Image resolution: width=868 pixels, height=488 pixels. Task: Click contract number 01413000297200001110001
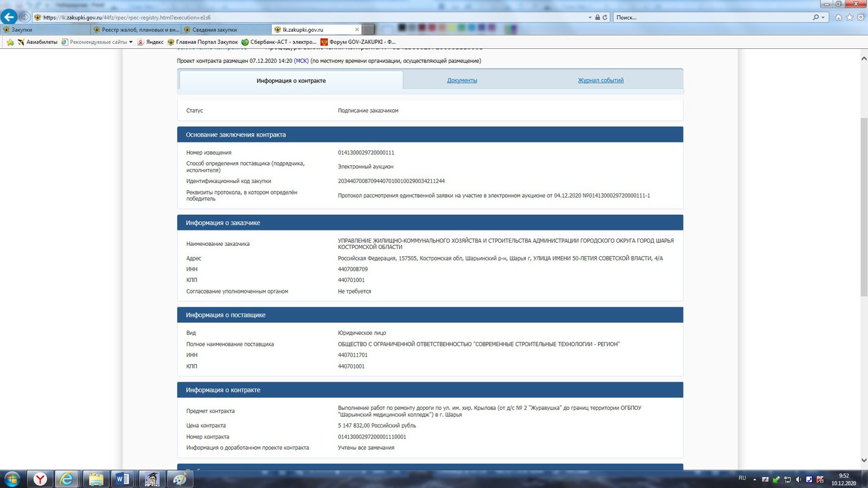pos(372,437)
